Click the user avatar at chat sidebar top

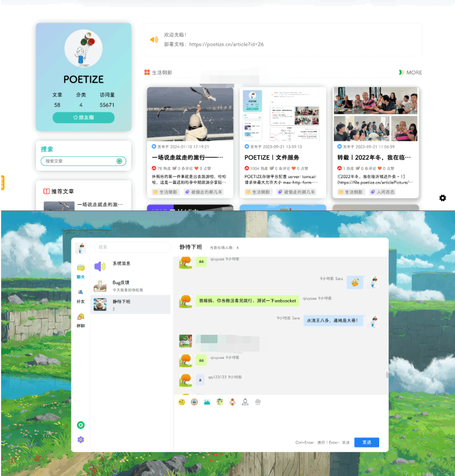pos(81,248)
